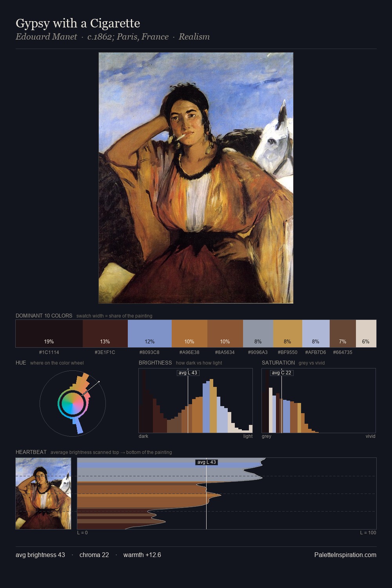
Task: Click the #8A5634 hex code label
Action: pos(225,352)
